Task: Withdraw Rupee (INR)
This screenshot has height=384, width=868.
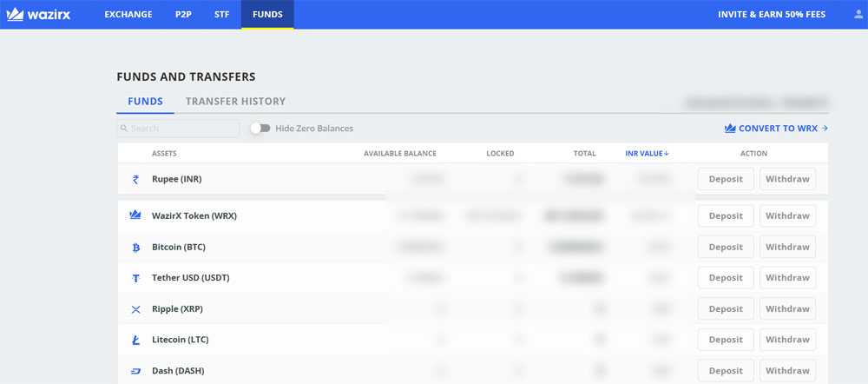Action: point(788,179)
